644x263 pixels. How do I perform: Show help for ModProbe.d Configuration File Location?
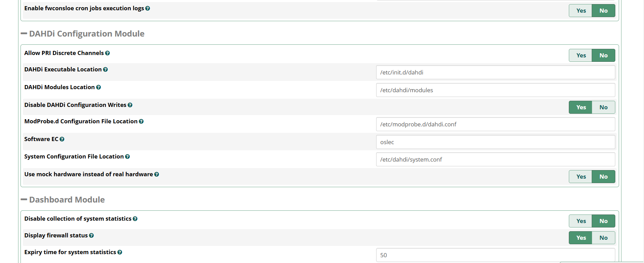coord(141,122)
